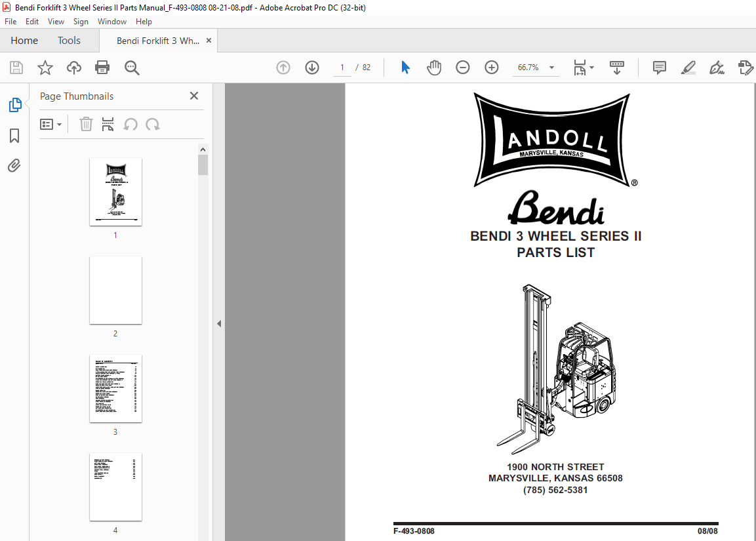Open the Find text magnifier tool
The width and height of the screenshot is (756, 541).
[132, 68]
